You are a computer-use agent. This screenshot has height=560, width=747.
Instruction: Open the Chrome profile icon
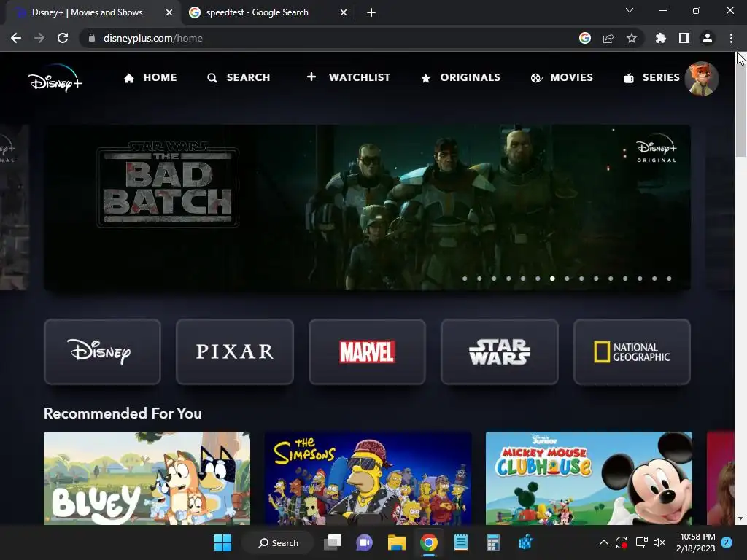tap(708, 38)
